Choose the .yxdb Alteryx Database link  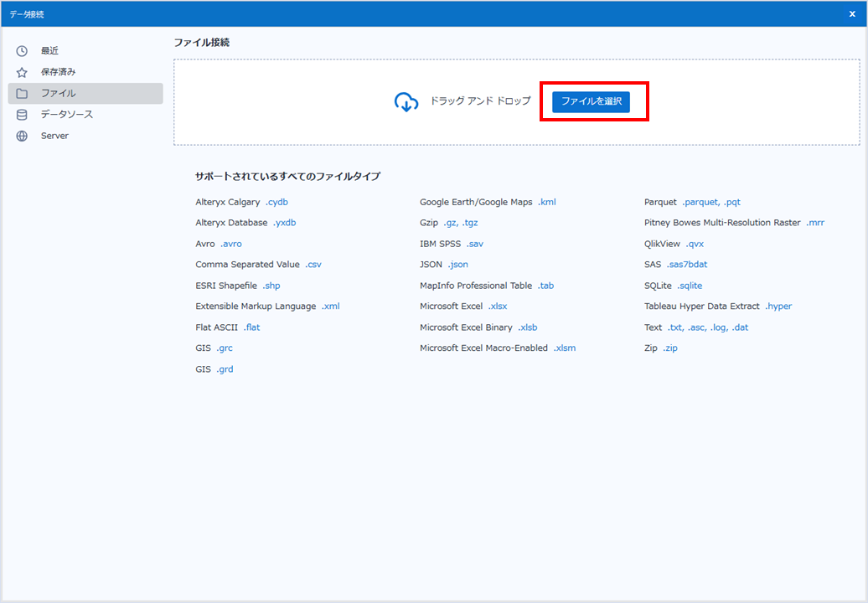[x=284, y=223]
